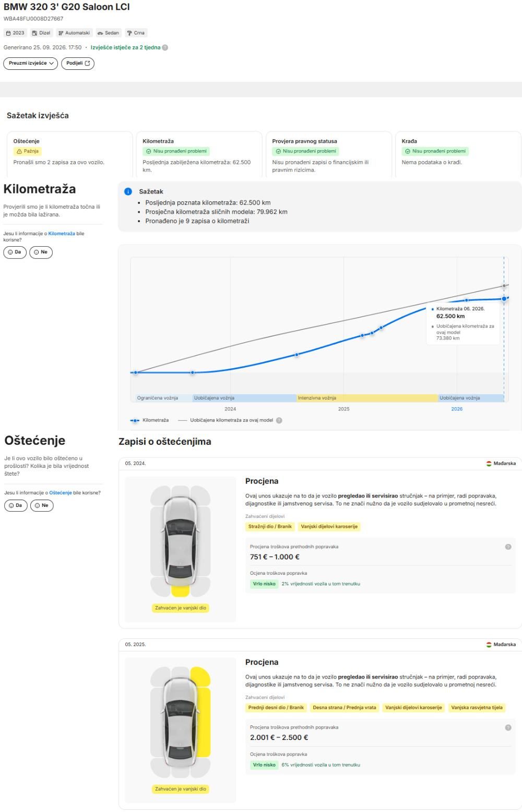Click the Stražnji dio / Branik tag
Image resolution: width=522 pixels, height=812 pixels.
pyautogui.click(x=270, y=527)
